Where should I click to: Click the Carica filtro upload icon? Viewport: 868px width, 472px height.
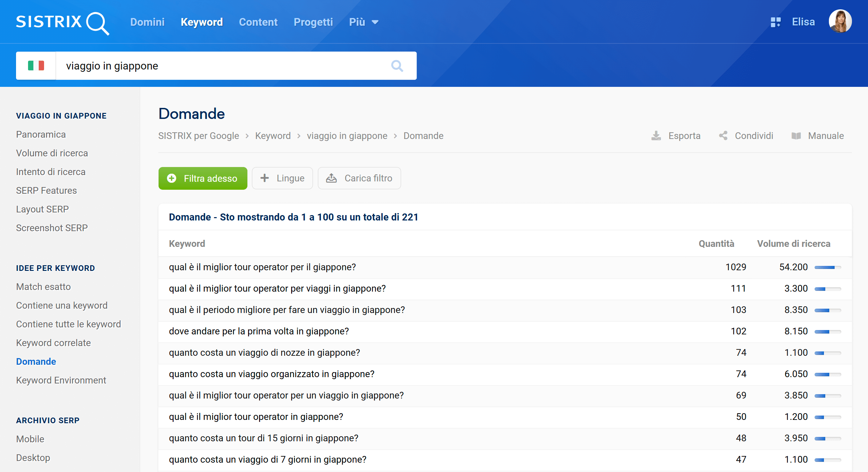tap(331, 178)
